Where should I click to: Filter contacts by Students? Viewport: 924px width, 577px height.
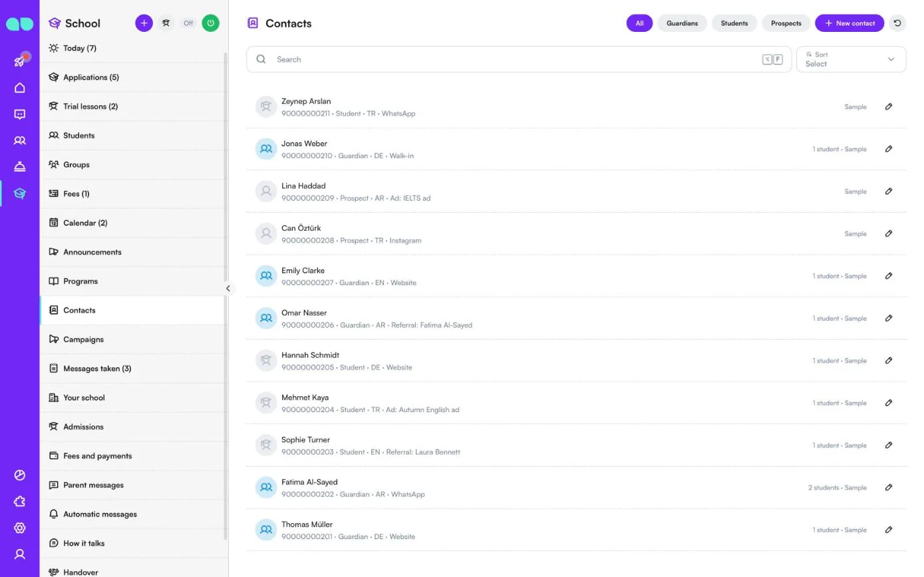coord(734,23)
